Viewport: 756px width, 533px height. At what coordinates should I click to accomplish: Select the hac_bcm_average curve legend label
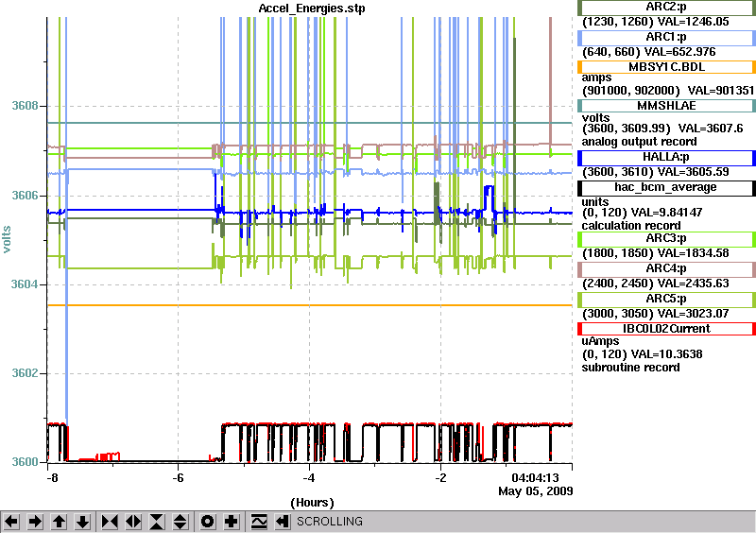666,188
